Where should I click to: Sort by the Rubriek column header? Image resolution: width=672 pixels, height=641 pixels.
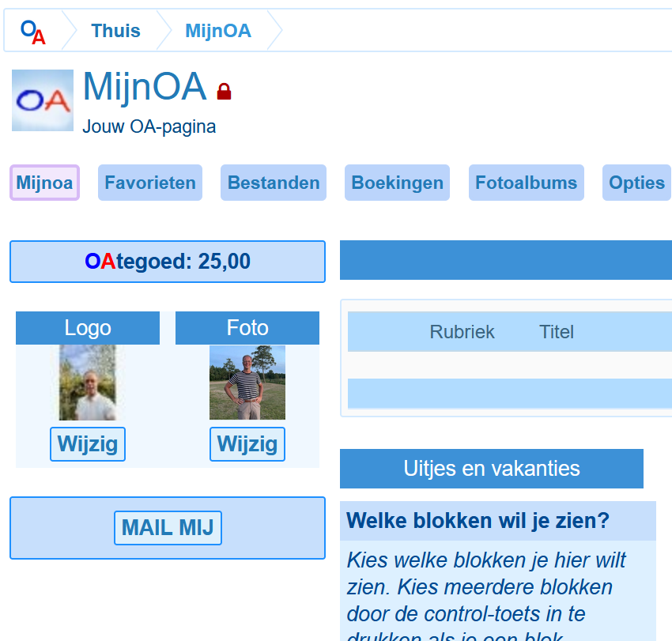(x=462, y=332)
